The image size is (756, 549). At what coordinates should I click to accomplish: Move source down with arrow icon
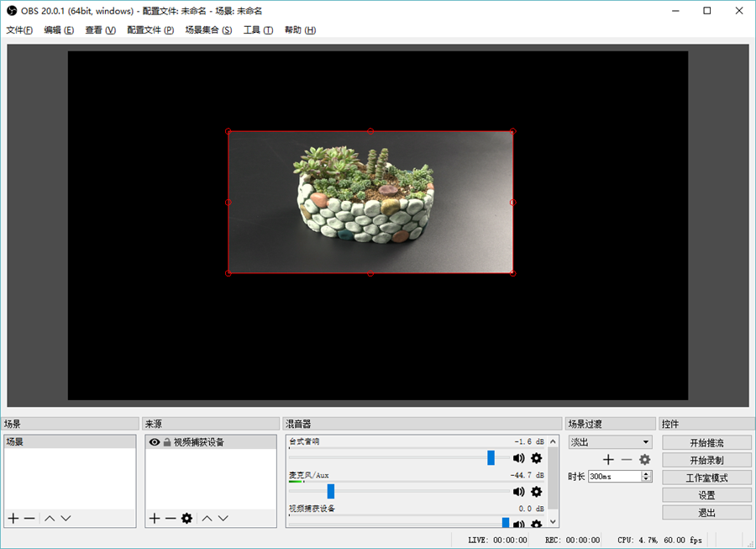(223, 519)
